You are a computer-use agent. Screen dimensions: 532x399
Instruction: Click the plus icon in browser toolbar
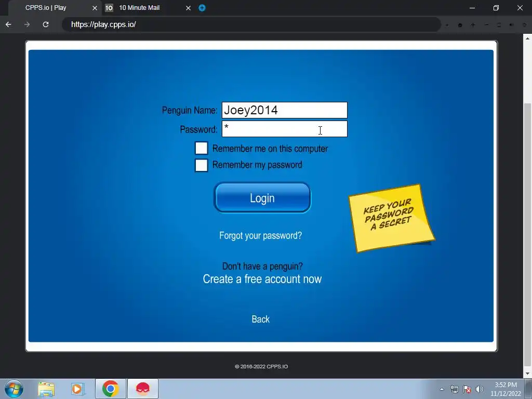pyautogui.click(x=473, y=25)
